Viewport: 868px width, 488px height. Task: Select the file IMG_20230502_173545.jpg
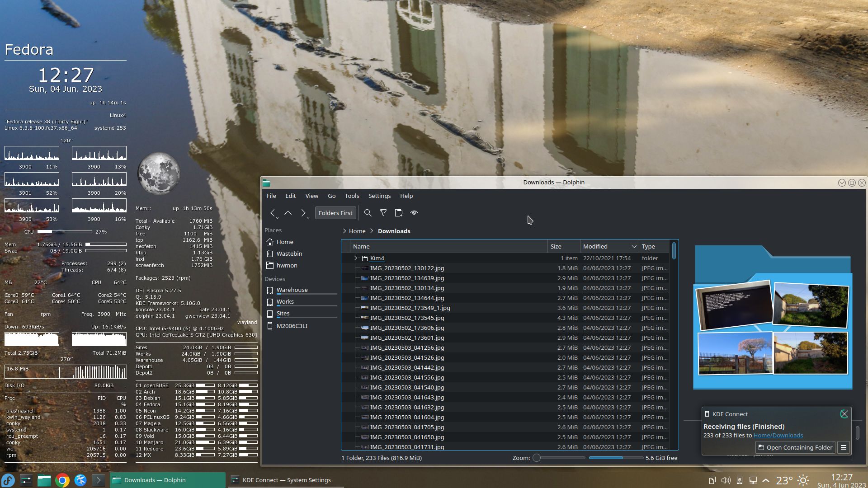[406, 318]
